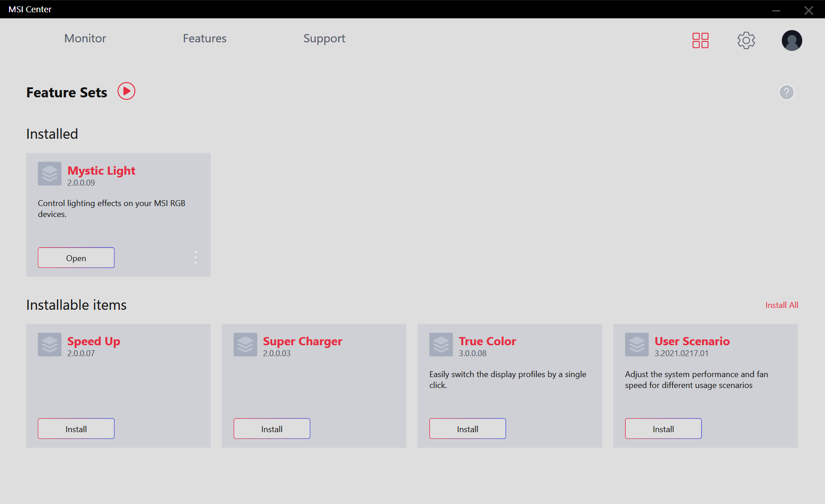Click the Super Charger layers icon

pos(245,344)
